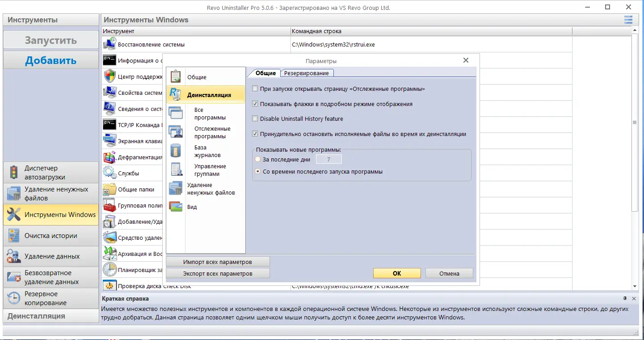Click Импорт всех параметров button
Screen dimensions: 644x340
click(x=218, y=262)
